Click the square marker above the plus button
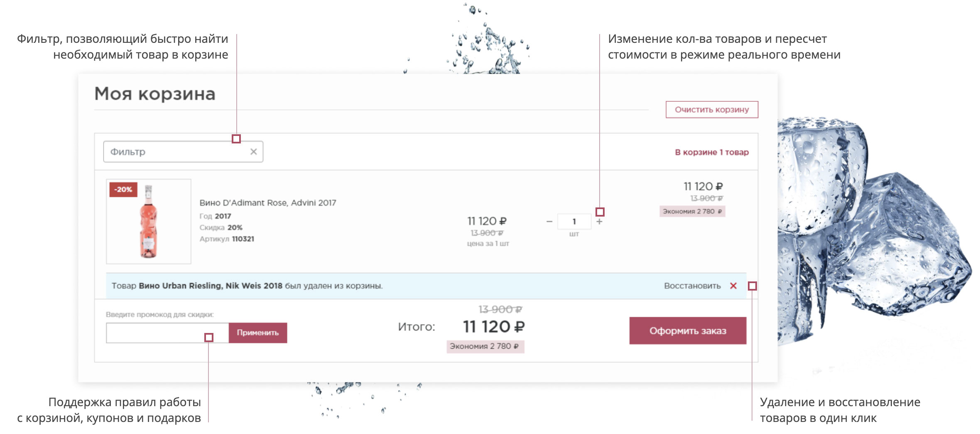The width and height of the screenshot is (980, 434). [x=600, y=212]
